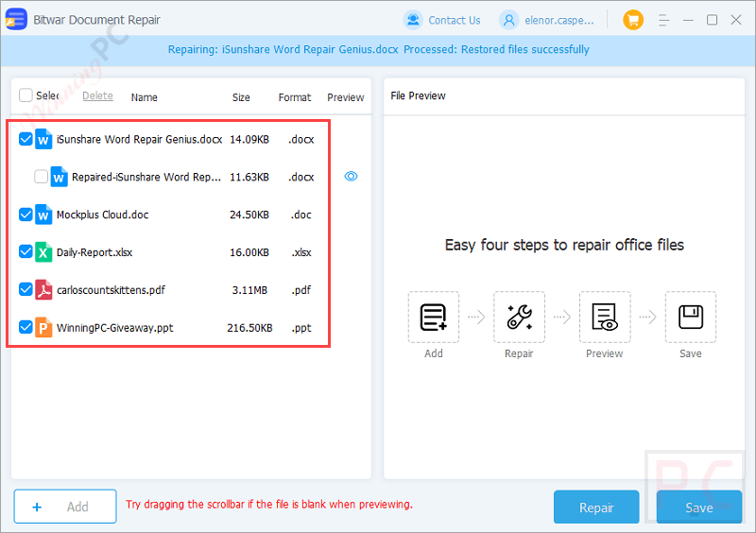Minimize the Bitwar window
The height and width of the screenshot is (533, 756).
pyautogui.click(x=688, y=20)
